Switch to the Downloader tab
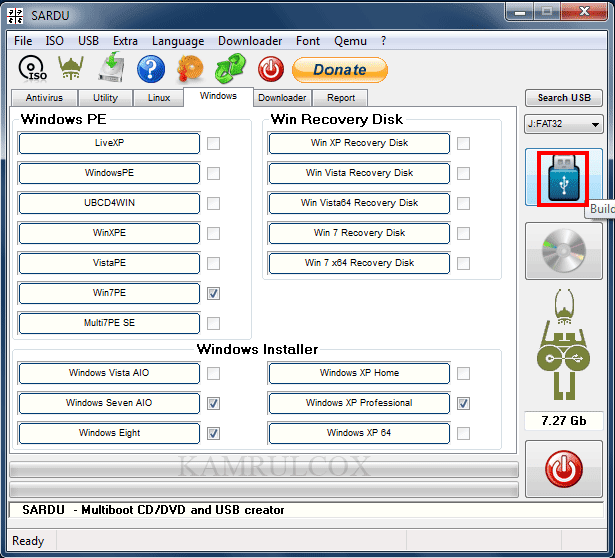Image resolution: width=615 pixels, height=558 pixels. 282,98
